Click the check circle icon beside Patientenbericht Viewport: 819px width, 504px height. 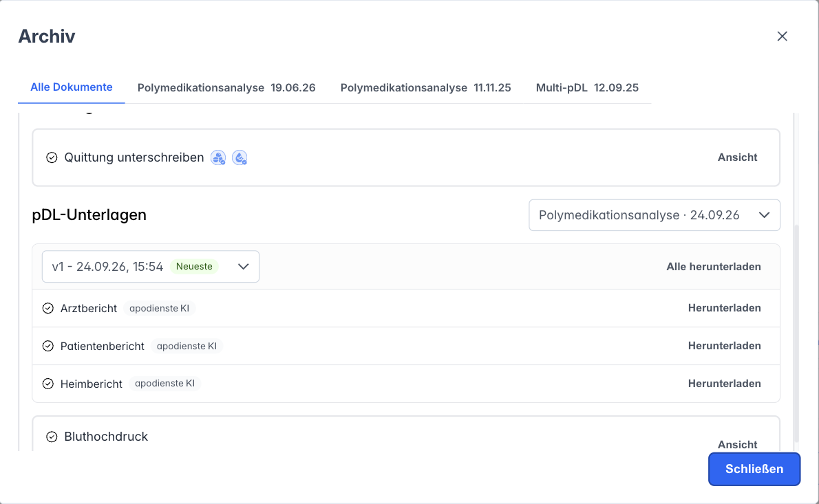click(48, 346)
